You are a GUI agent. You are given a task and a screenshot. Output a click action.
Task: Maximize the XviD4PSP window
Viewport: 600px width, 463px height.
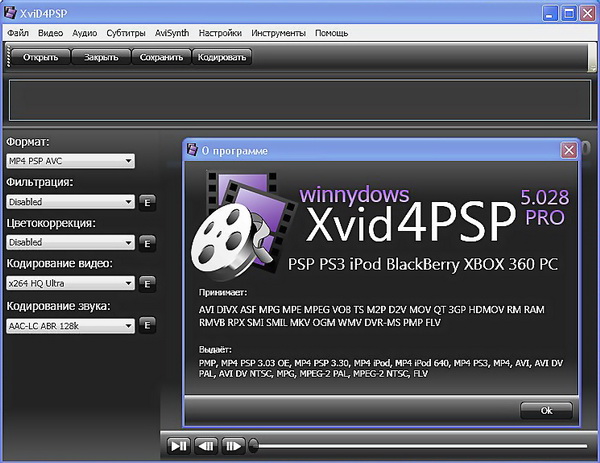pos(569,14)
